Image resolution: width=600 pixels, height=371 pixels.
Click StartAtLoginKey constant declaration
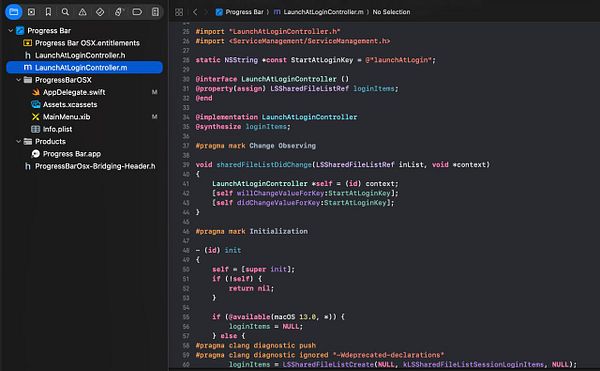click(315, 60)
